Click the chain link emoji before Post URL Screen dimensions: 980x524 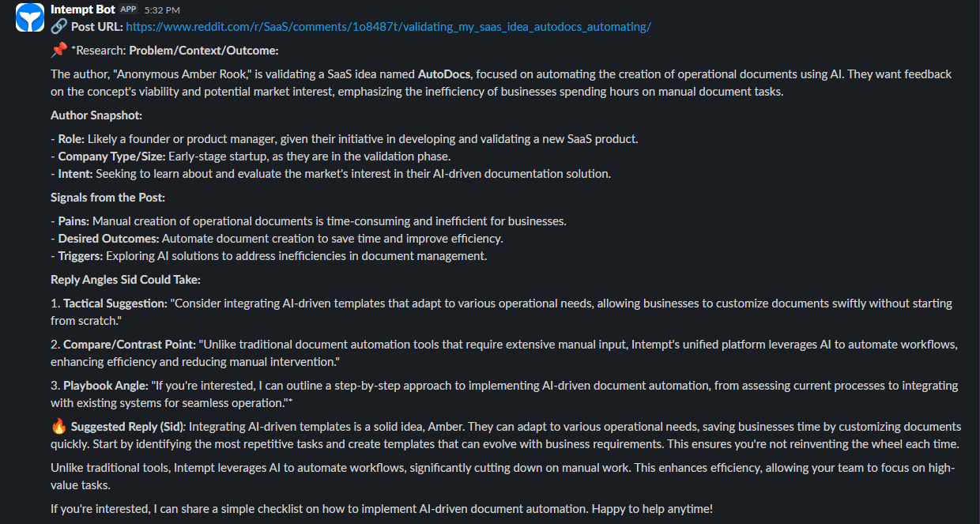click(58, 27)
